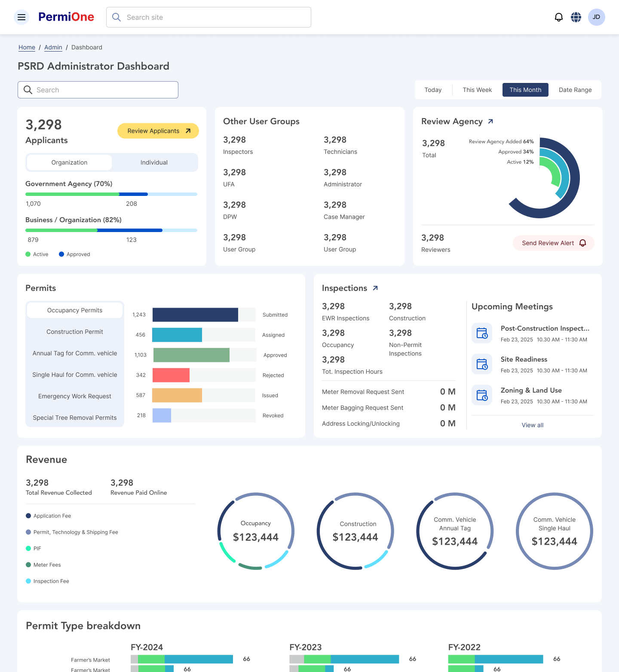The height and width of the screenshot is (672, 619).
Task: Click the Post-Construction Inspection calendar icon
Action: pos(482,333)
